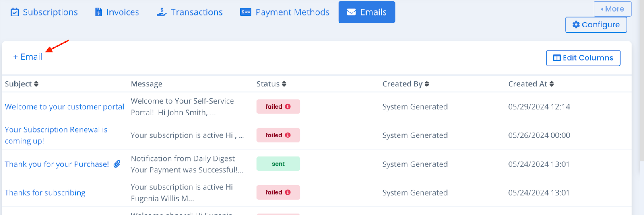Click failed status badge for Thanks for subscribing
The image size is (644, 215).
pyautogui.click(x=278, y=192)
